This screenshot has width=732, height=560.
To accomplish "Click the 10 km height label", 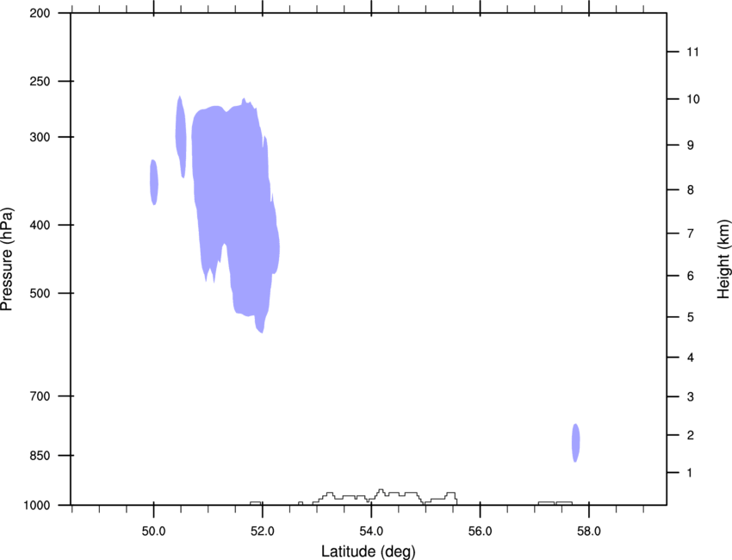I will [x=692, y=99].
